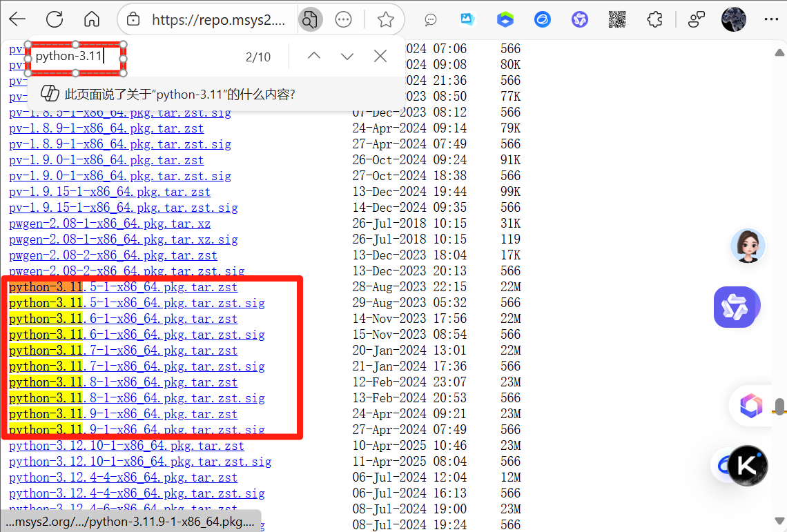
Task: Open the chat bubble extension icon
Action: pos(430,20)
